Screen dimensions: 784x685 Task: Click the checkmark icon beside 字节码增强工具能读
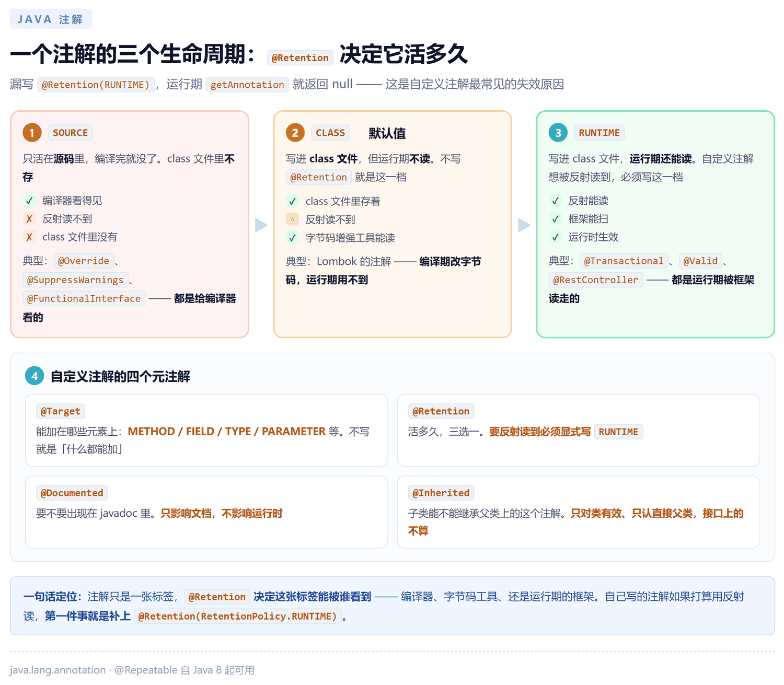coord(292,238)
